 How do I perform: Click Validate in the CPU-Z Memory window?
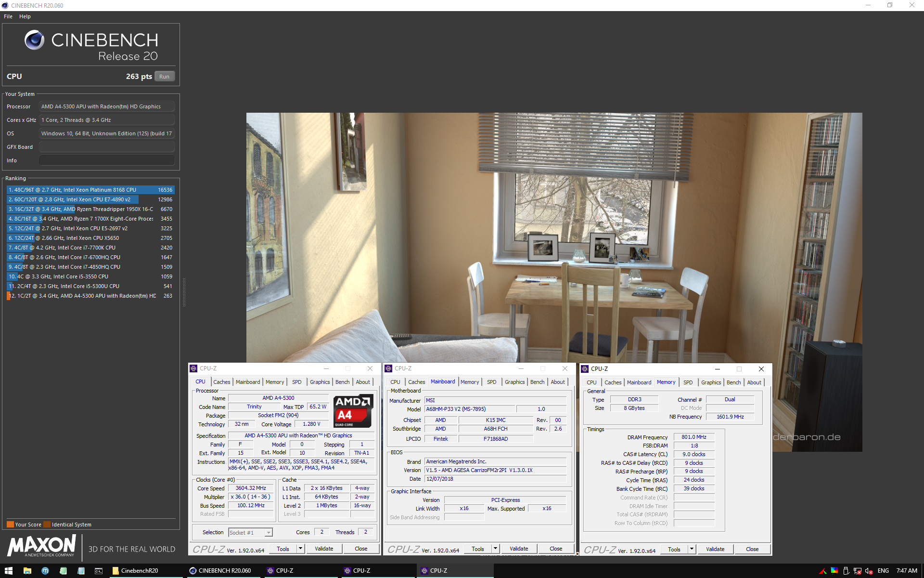(x=715, y=549)
